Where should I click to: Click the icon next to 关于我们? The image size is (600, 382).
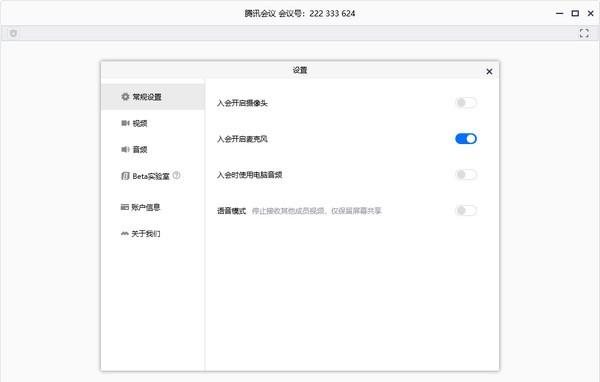125,233
